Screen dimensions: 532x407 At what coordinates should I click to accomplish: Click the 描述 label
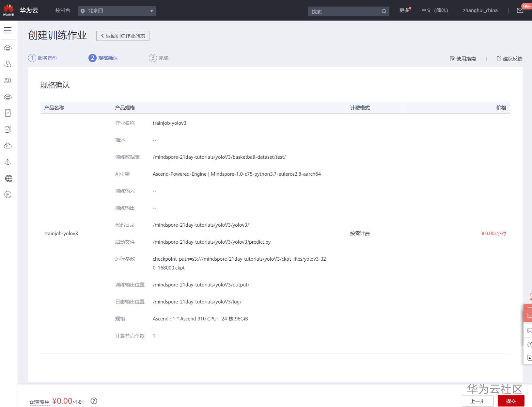click(x=120, y=140)
